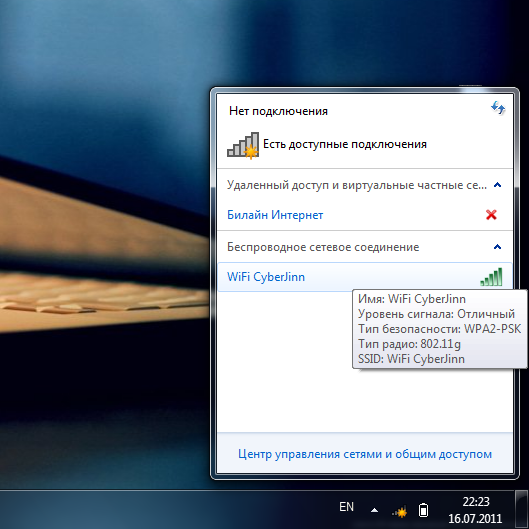Click the Нет подключения heading

tap(278, 111)
